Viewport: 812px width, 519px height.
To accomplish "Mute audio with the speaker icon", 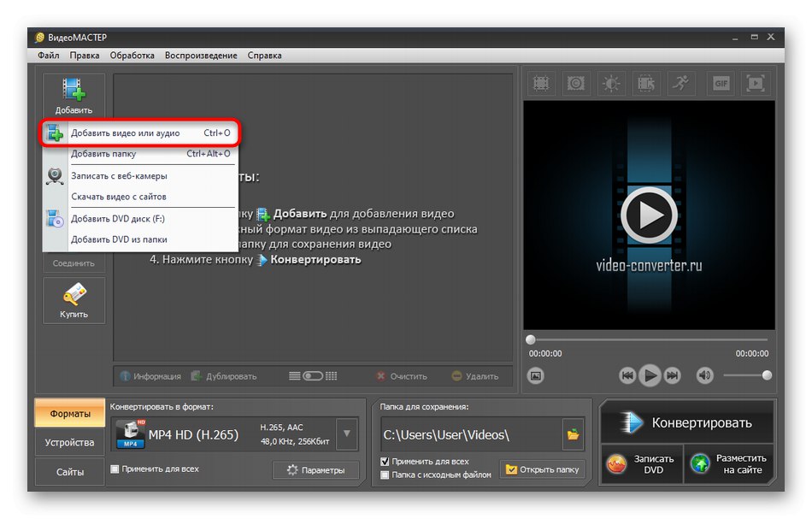I will tap(705, 375).
